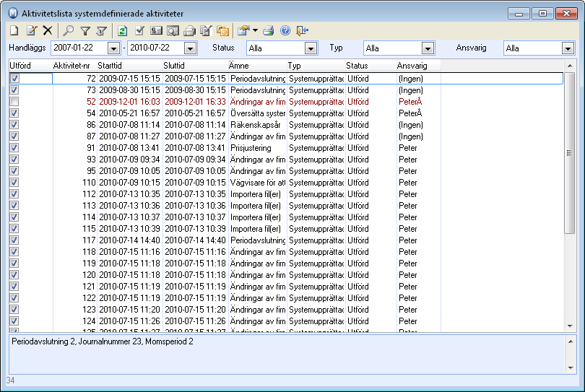Click the fax/print-preview toolbar icon

point(189,30)
